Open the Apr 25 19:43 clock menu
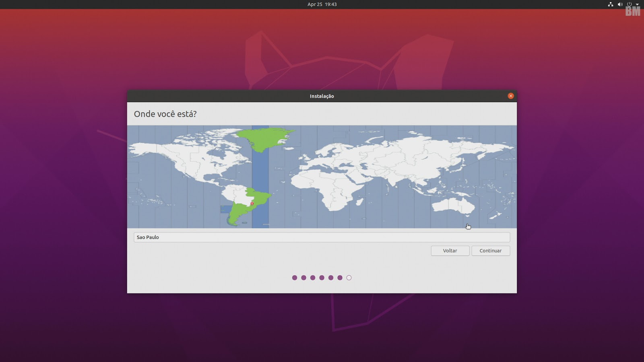 click(322, 4)
